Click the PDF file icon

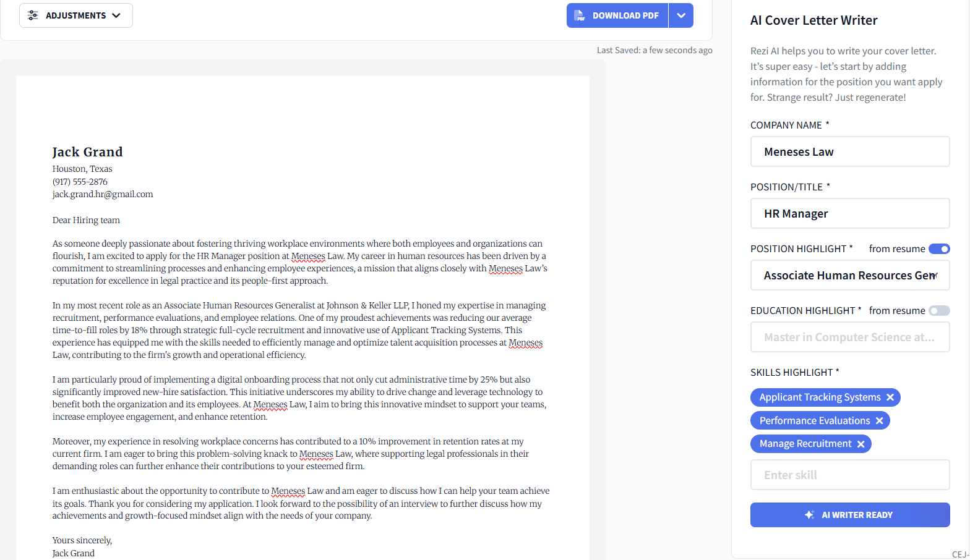pos(580,15)
